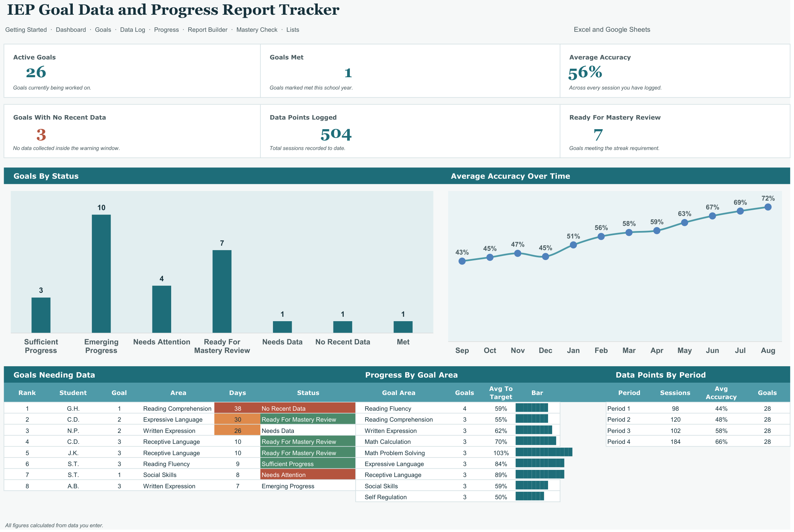The width and height of the screenshot is (794, 532).
Task: Click the 184 sessions cell
Action: 675,441
